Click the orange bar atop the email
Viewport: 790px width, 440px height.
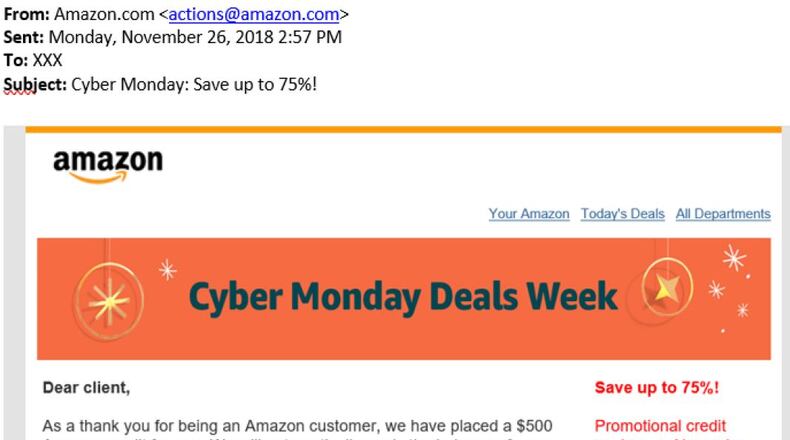tap(402, 130)
